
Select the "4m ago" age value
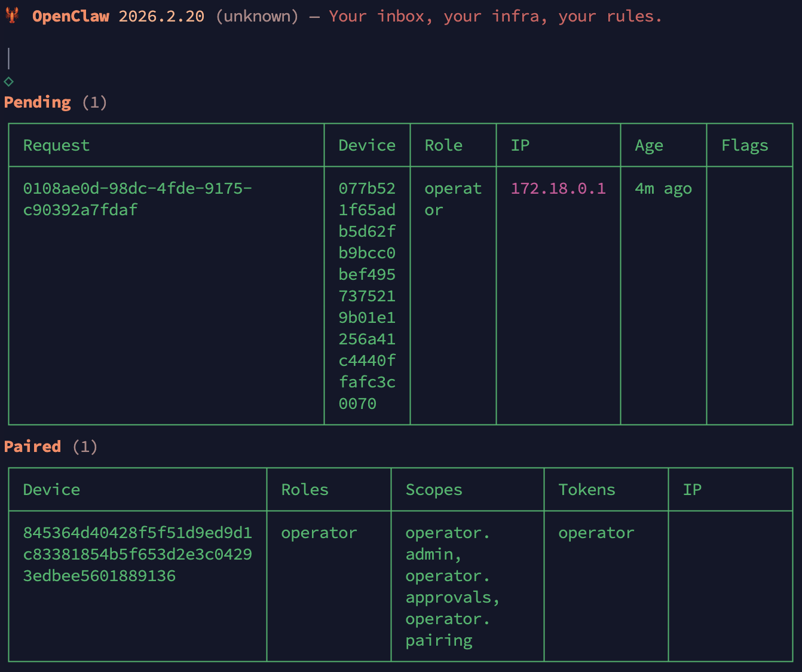663,188
